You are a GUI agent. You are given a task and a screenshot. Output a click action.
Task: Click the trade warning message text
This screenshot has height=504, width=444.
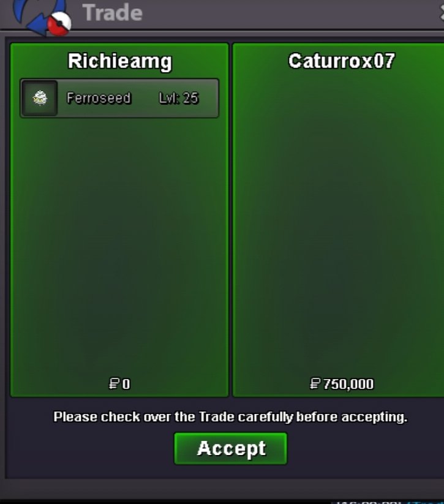point(230,417)
